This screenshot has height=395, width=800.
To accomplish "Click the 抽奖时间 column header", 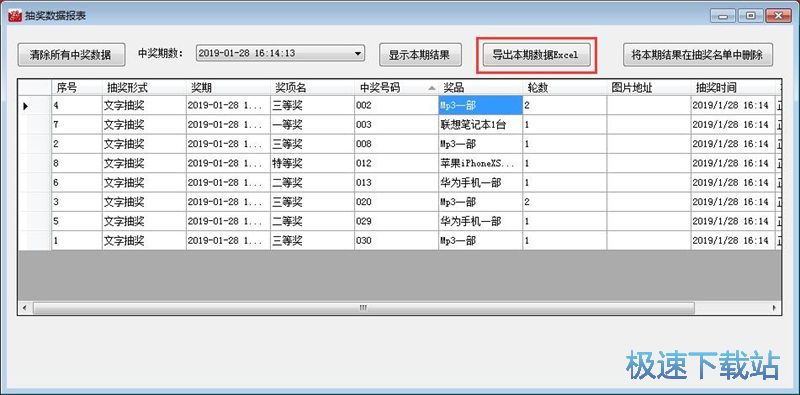I will [733, 87].
